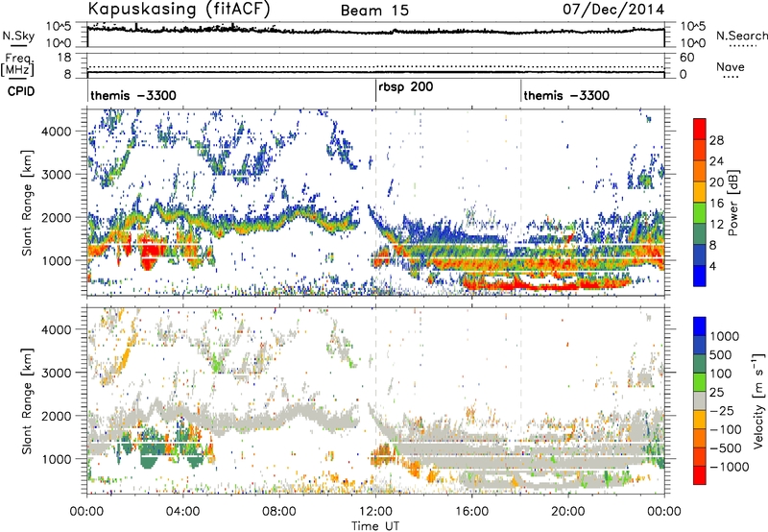Click the blue top segment of the Velocity colorbar

(700, 326)
